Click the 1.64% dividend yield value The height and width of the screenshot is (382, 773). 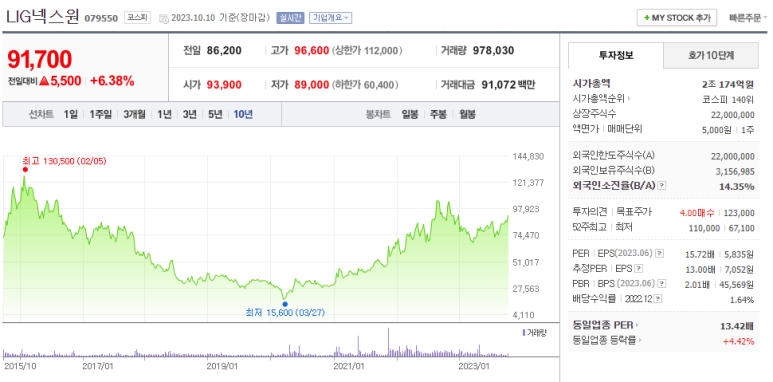point(742,300)
